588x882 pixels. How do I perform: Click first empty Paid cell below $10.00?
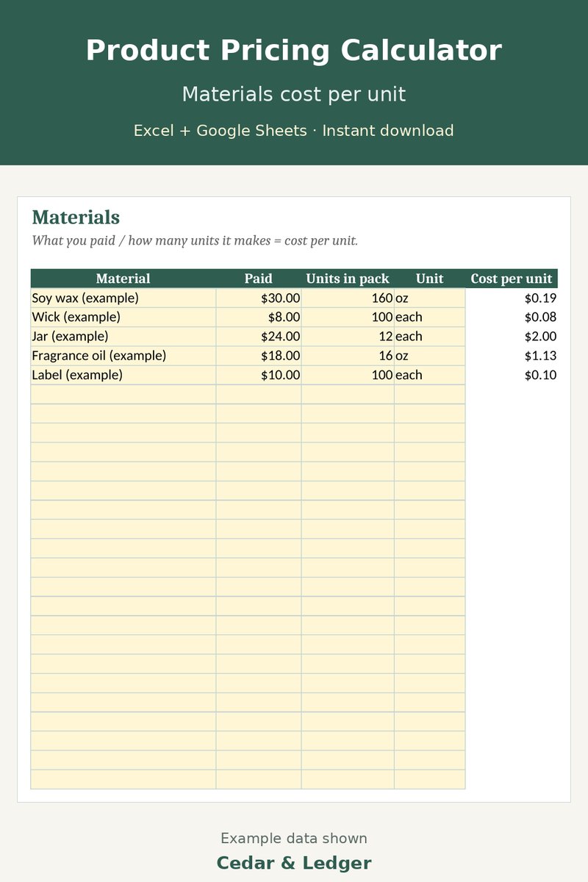click(x=259, y=394)
